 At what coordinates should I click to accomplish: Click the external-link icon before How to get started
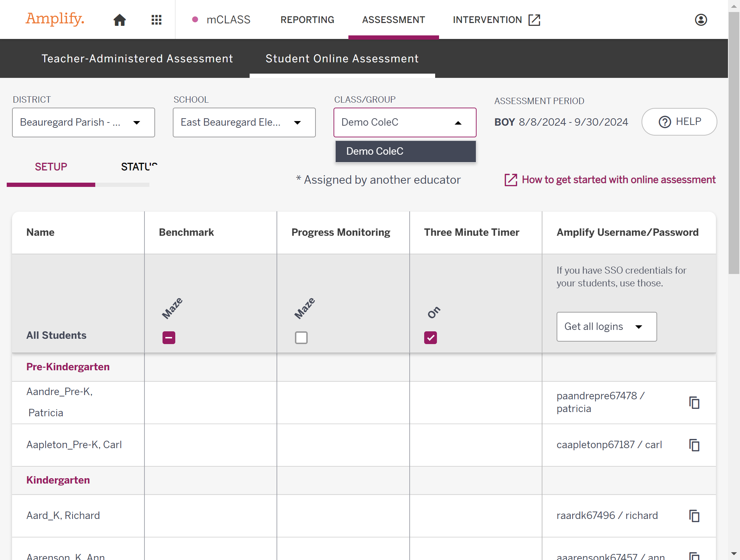point(511,180)
